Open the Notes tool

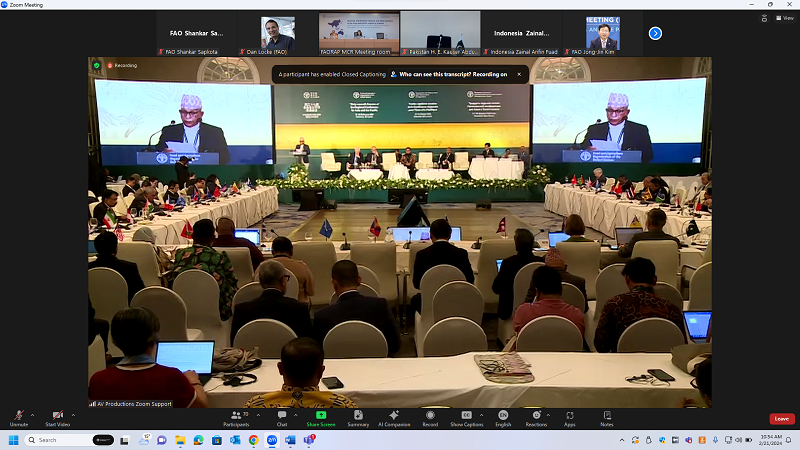[606, 416]
